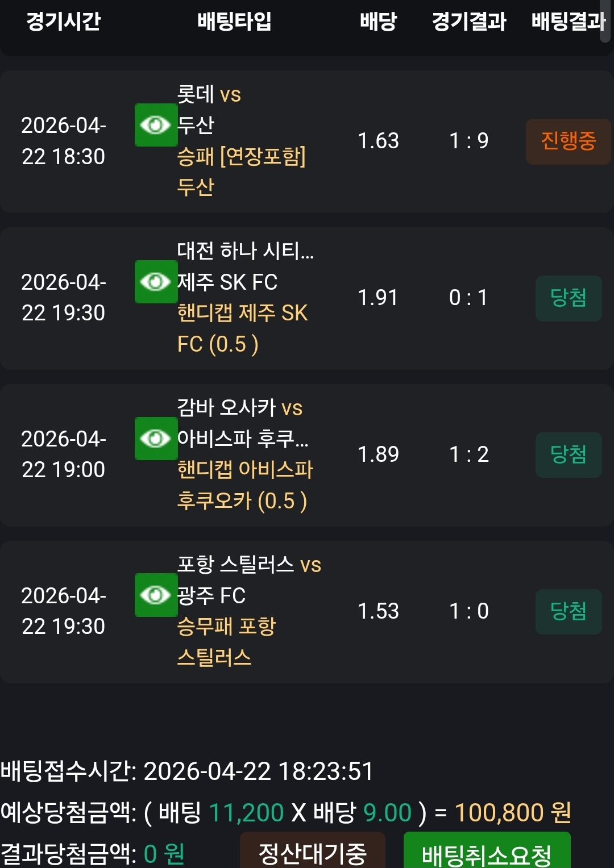
Task: Tap the eye icon for 감바 오사카 match
Action: (x=156, y=439)
